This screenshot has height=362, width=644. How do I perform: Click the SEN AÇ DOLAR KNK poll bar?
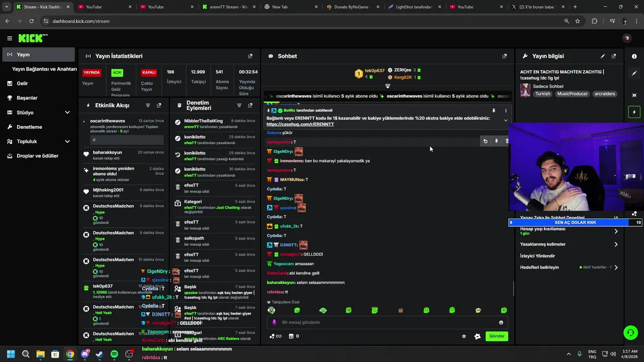tap(576, 223)
